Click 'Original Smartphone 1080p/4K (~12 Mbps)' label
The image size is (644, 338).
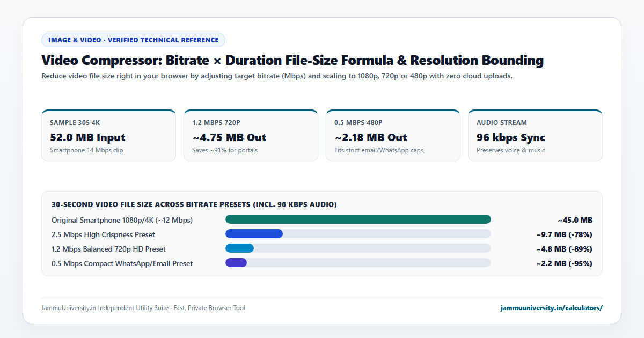[122, 220]
